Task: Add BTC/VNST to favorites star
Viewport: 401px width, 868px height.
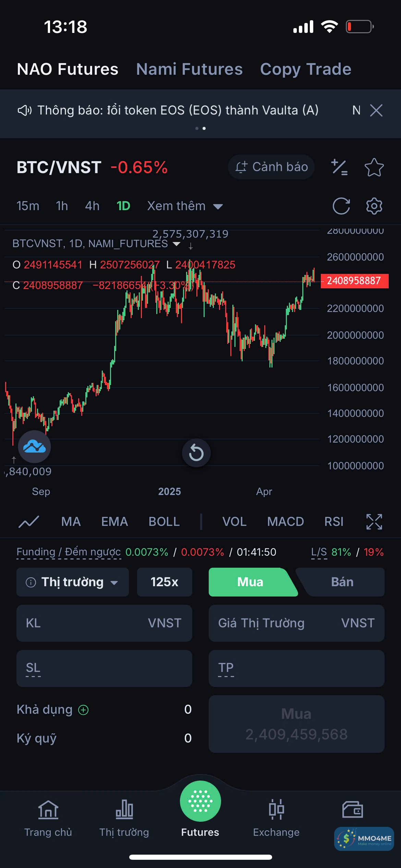Action: tap(374, 167)
